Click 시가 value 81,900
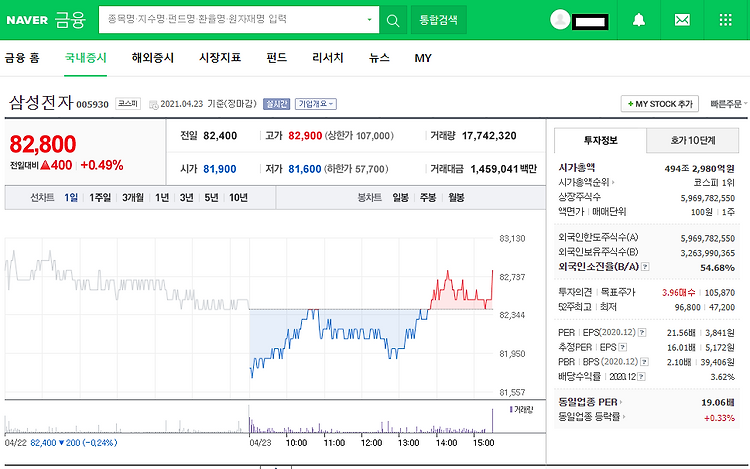Viewport: 750px width, 469px height. [x=220, y=169]
